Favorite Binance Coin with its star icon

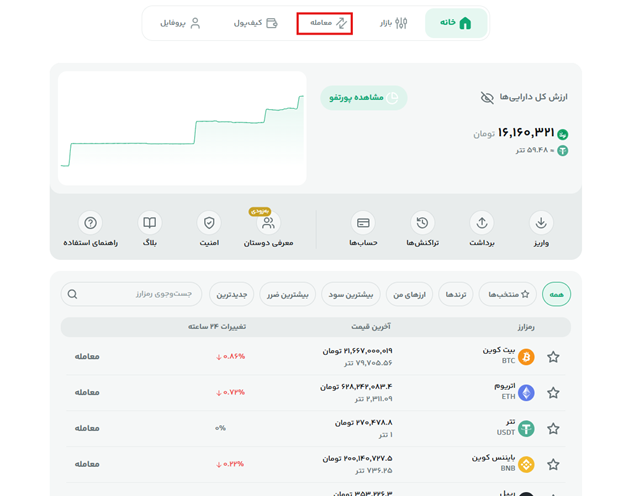point(553,465)
